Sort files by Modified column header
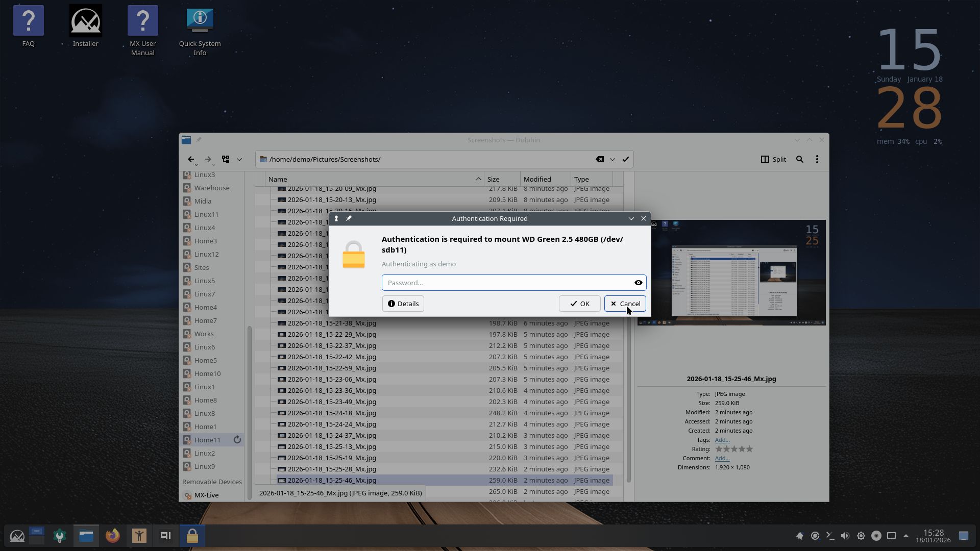The image size is (980, 551). click(537, 179)
